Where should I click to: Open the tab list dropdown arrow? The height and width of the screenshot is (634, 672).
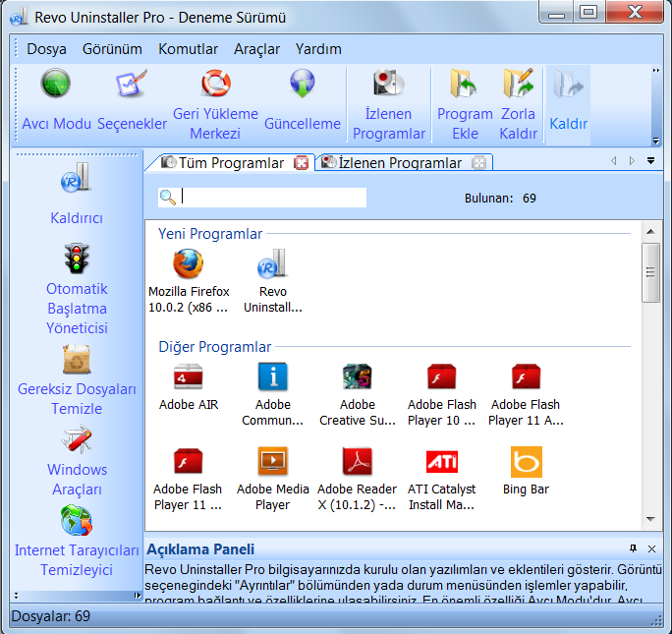pyautogui.click(x=650, y=161)
